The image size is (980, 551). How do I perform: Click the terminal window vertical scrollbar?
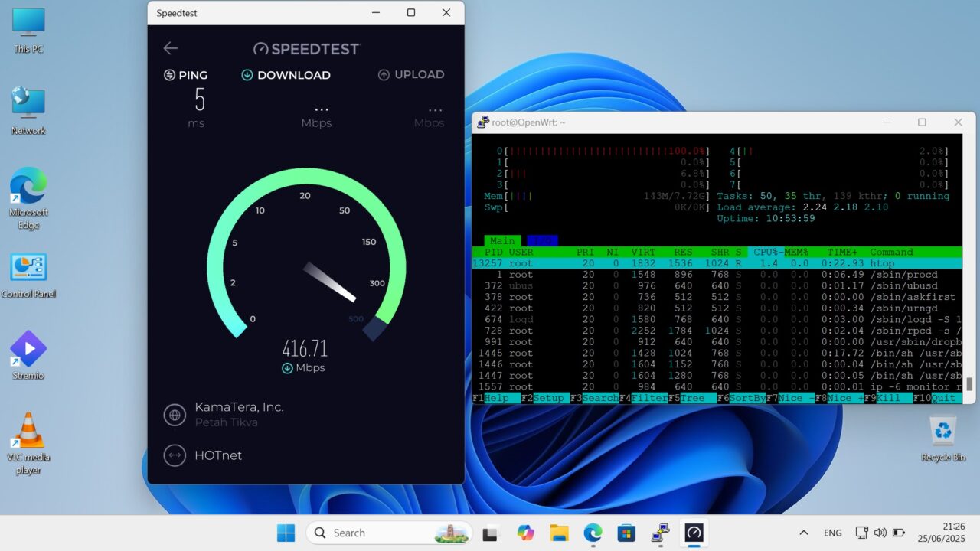coord(969,384)
